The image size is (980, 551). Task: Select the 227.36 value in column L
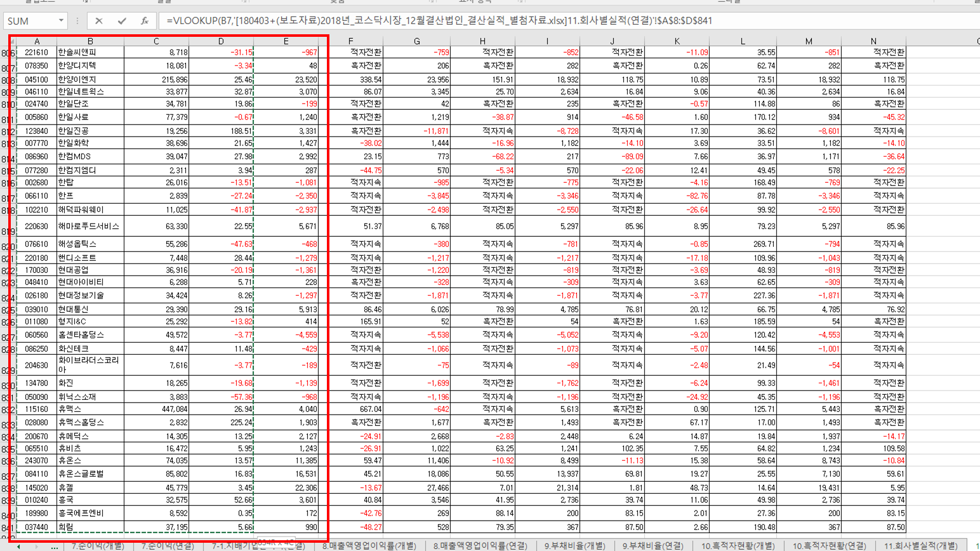(x=743, y=295)
